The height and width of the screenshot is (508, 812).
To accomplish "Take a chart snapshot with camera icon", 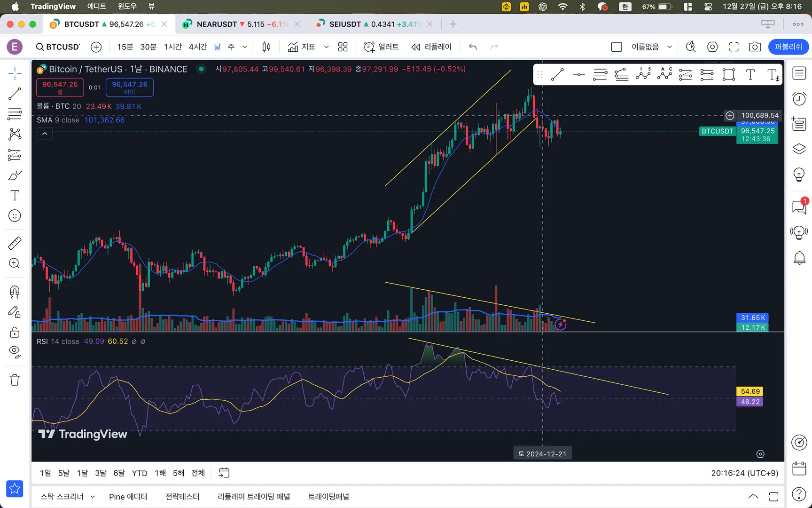I will click(x=755, y=47).
